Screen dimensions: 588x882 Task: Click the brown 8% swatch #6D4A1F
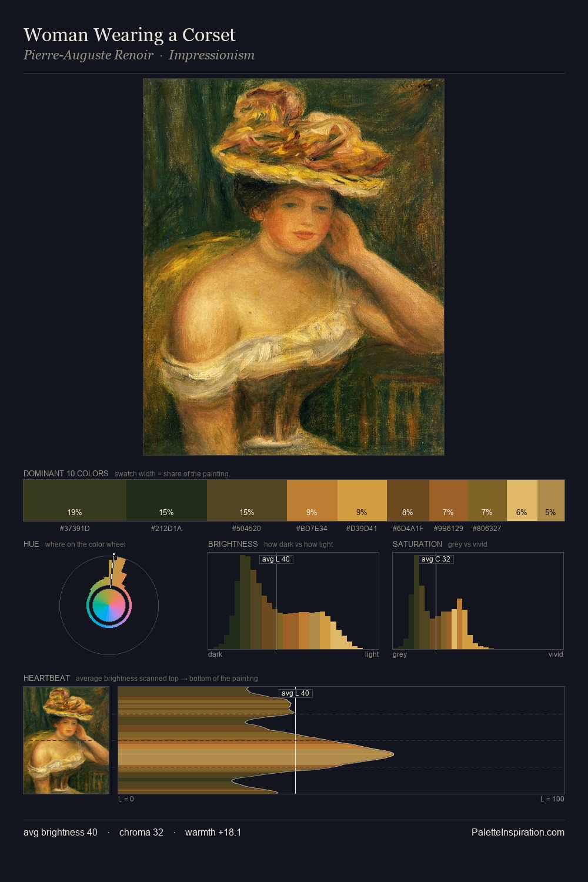[408, 500]
